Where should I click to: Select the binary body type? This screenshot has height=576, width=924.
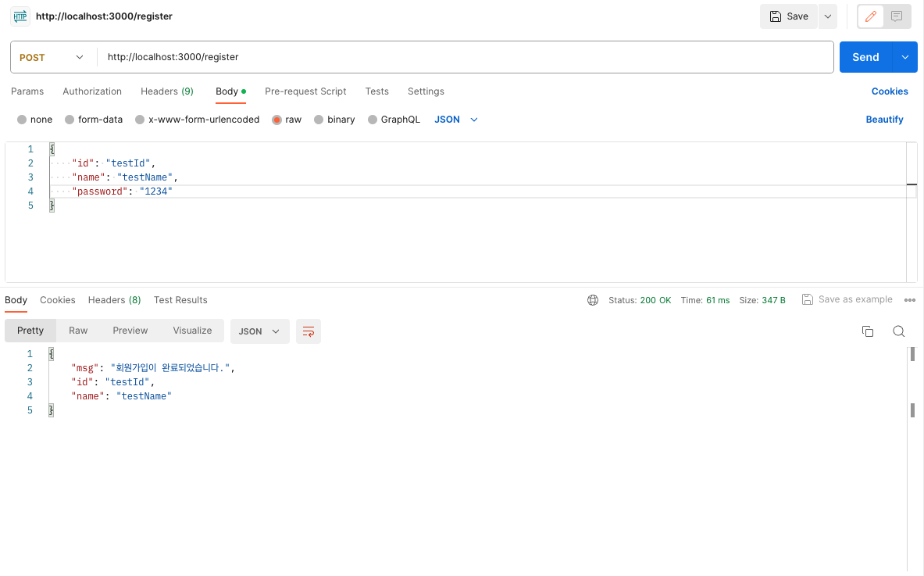point(335,120)
